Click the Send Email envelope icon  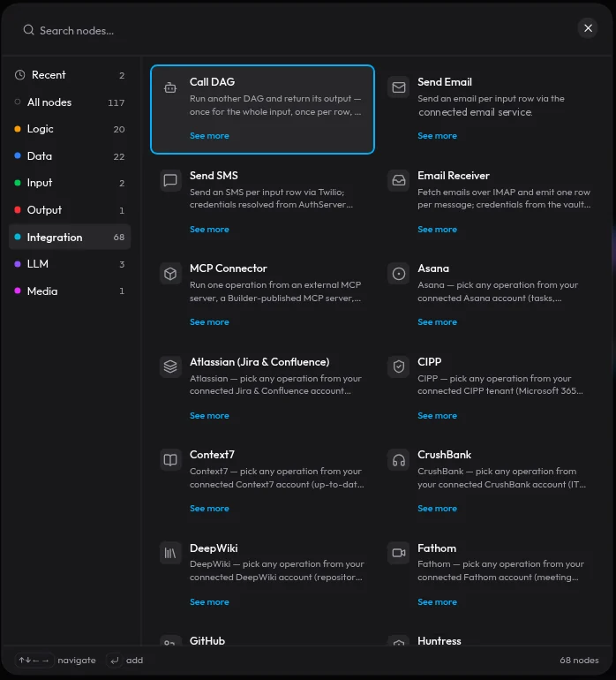398,87
